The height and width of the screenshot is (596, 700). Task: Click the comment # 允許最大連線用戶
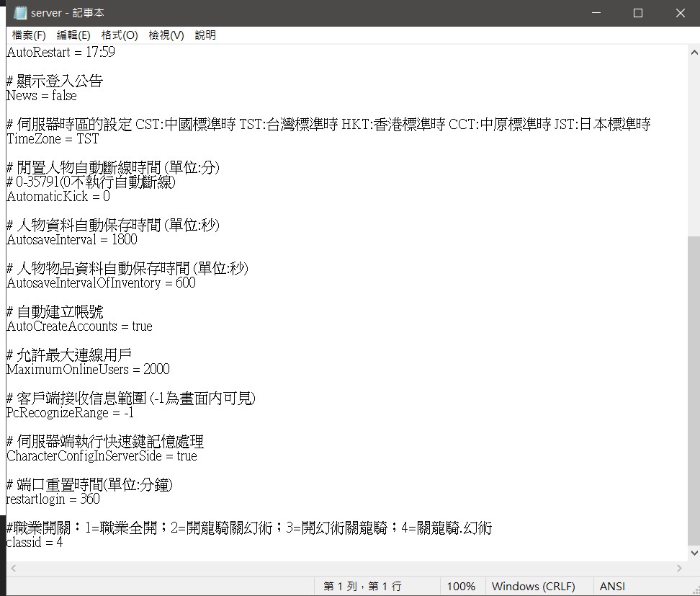coord(69,355)
